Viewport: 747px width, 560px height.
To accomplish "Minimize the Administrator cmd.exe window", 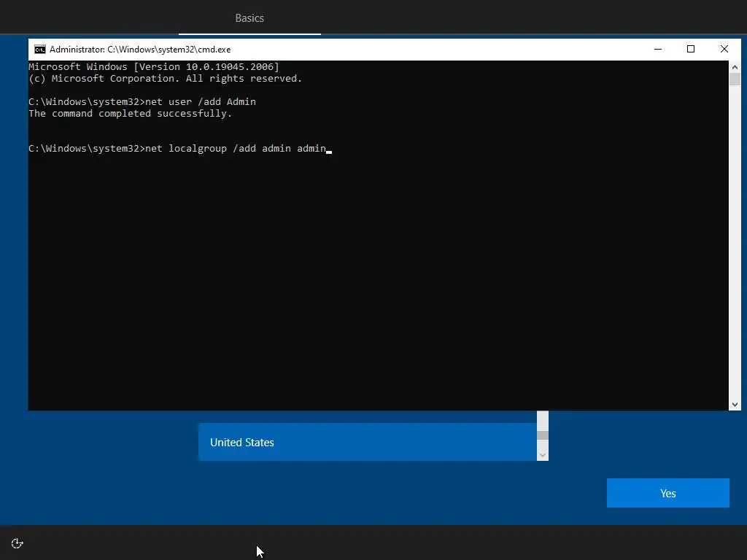I will coord(658,49).
